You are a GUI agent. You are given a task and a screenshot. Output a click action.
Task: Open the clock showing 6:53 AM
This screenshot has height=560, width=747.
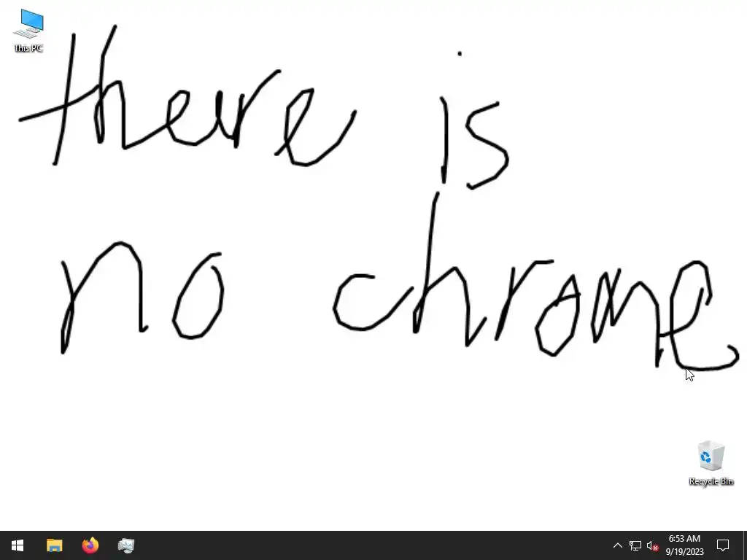coord(684,545)
